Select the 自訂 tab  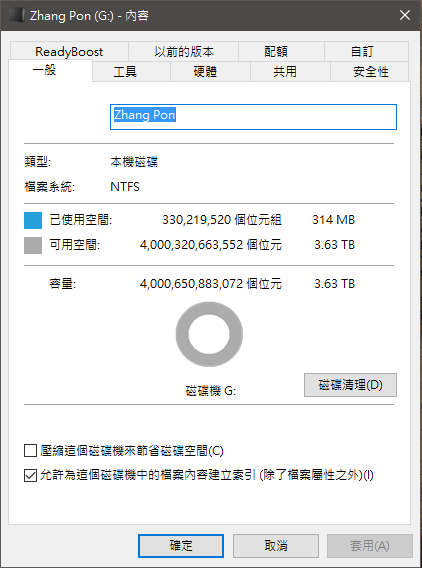[362, 51]
